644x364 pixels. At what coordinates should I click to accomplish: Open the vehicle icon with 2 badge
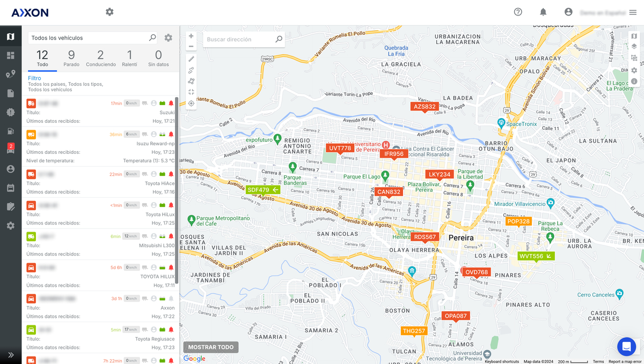coord(10,150)
